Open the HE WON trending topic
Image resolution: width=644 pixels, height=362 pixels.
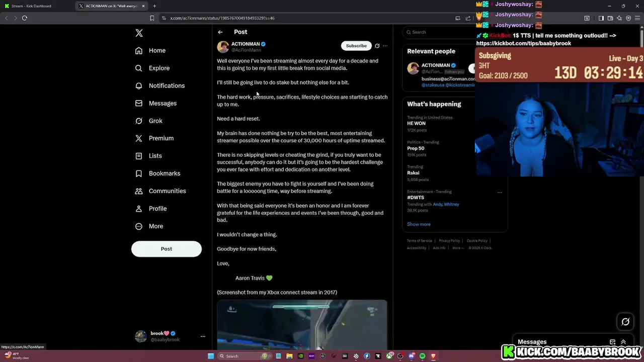416,123
